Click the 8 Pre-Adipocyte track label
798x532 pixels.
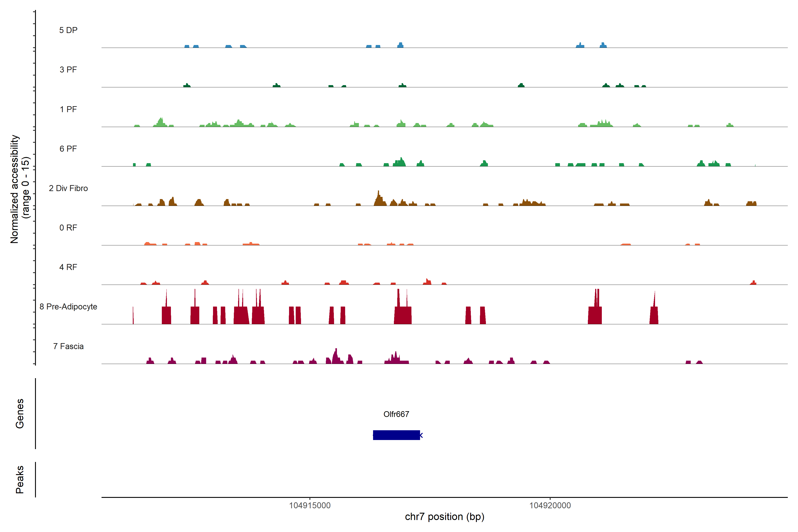click(68, 307)
